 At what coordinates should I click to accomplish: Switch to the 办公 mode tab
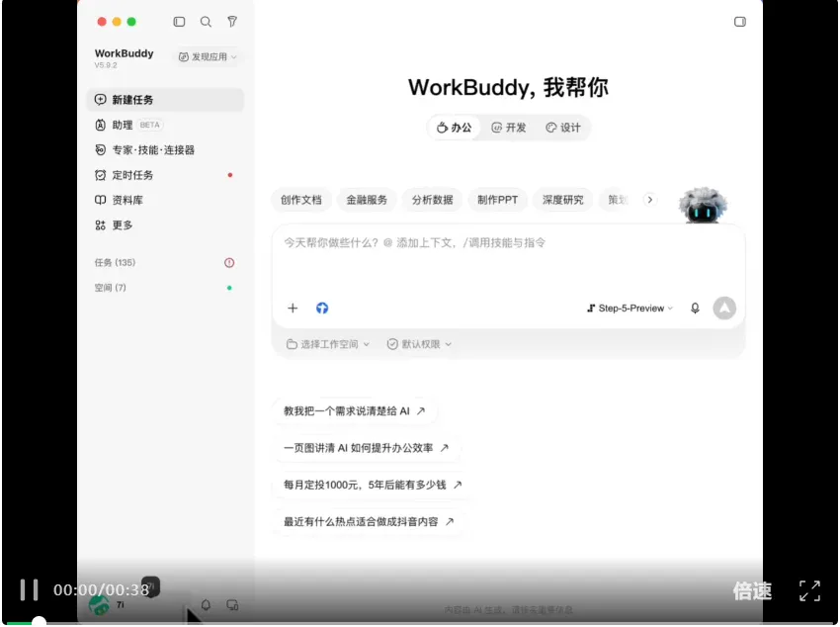pyautogui.click(x=455, y=128)
